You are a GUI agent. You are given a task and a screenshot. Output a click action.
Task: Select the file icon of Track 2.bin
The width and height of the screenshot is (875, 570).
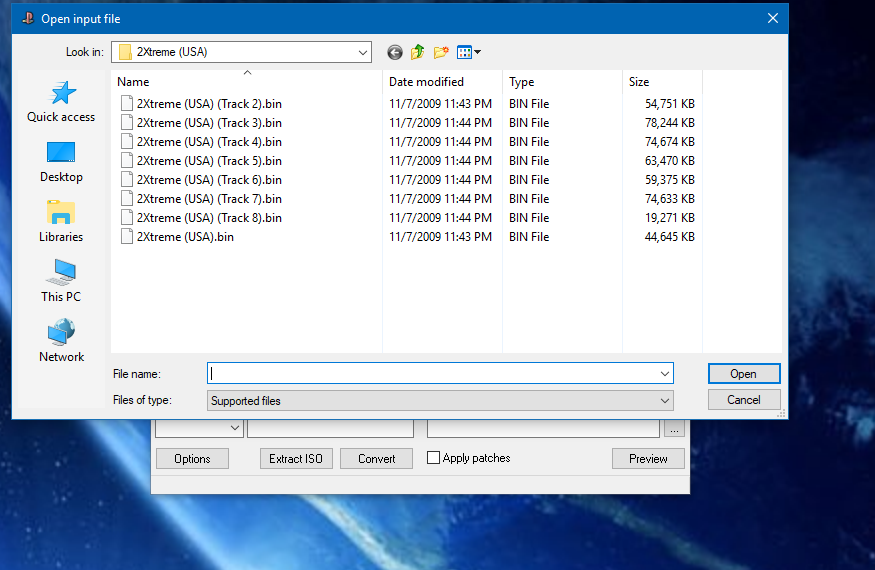pos(127,104)
